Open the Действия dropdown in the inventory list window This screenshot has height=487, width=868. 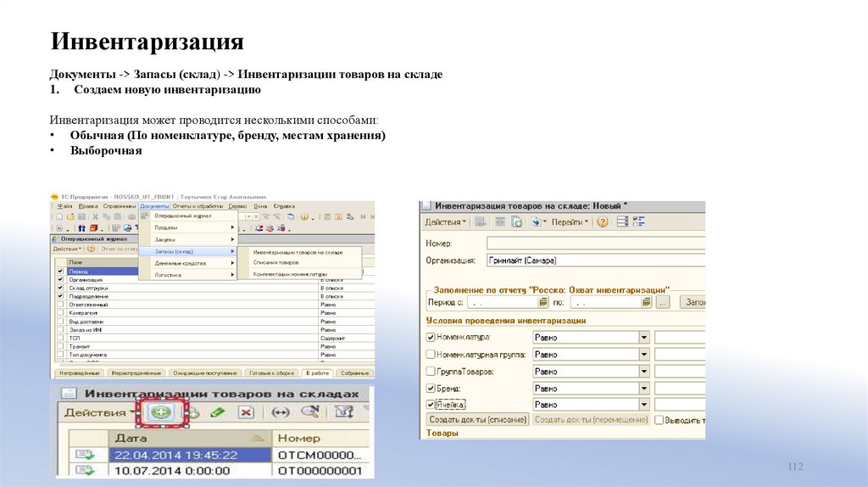click(x=99, y=412)
